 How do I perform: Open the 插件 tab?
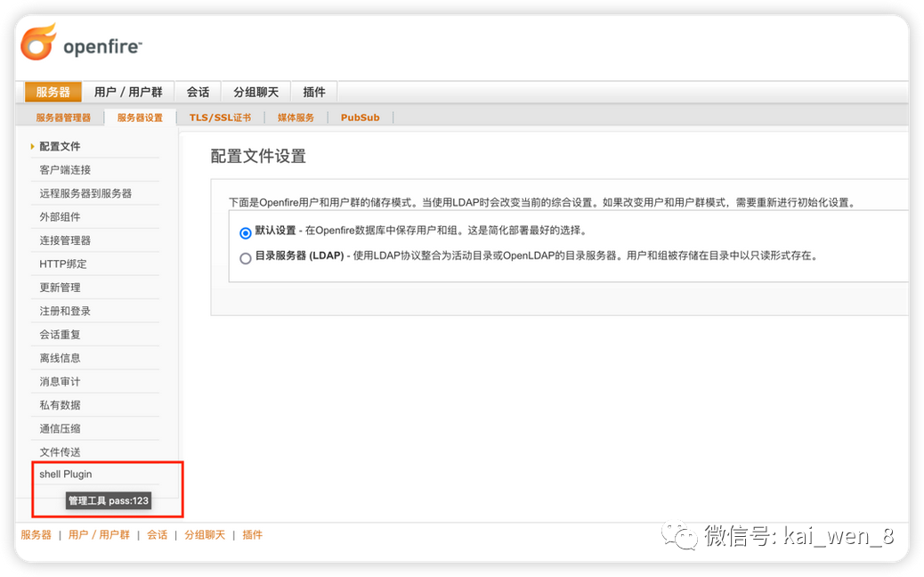pos(314,92)
